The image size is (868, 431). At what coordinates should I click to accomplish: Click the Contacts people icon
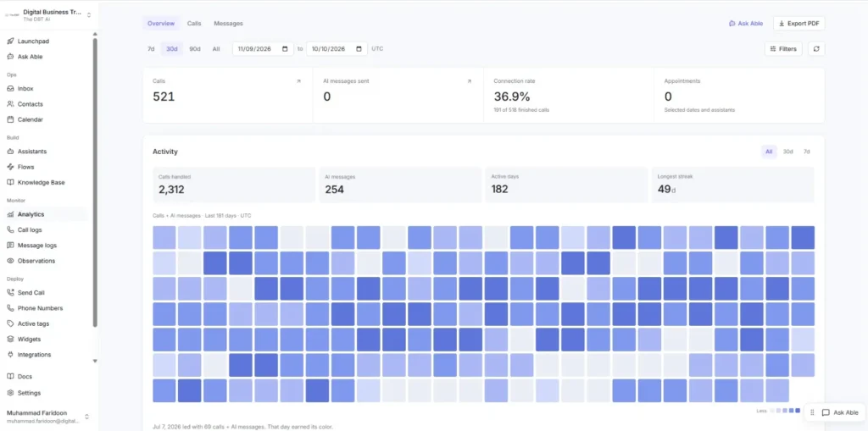10,104
